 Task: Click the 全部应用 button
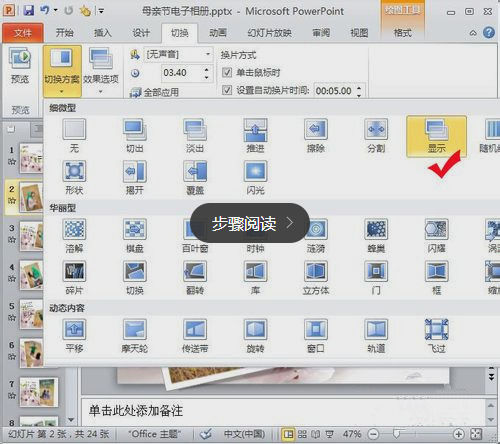[x=155, y=92]
